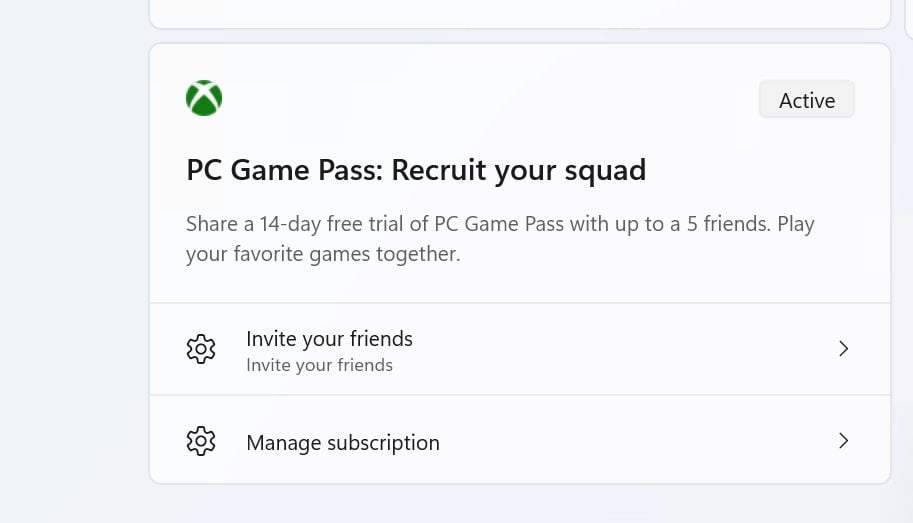Click the gear icon beside Manage subscription
Image resolution: width=913 pixels, height=523 pixels.
(x=201, y=441)
